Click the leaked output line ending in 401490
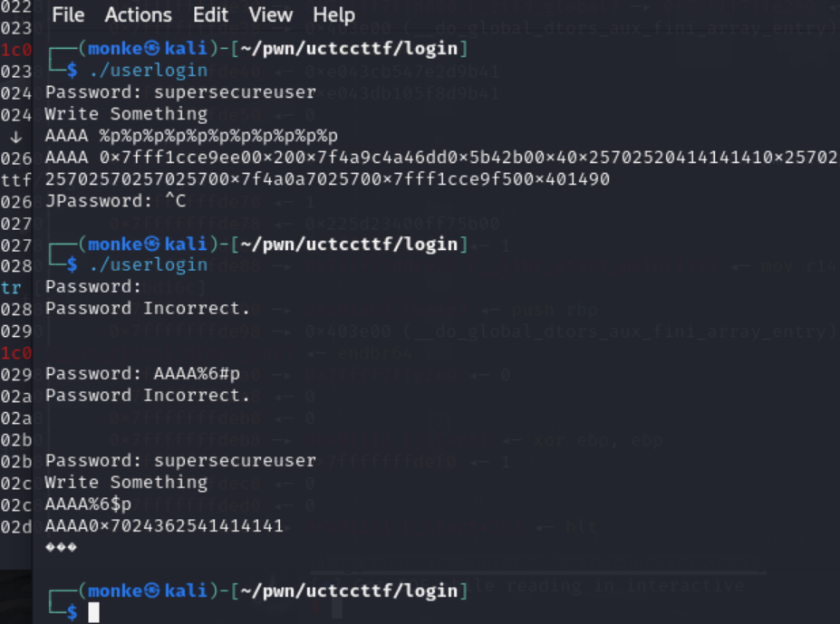The height and width of the screenshot is (624, 840). click(327, 179)
